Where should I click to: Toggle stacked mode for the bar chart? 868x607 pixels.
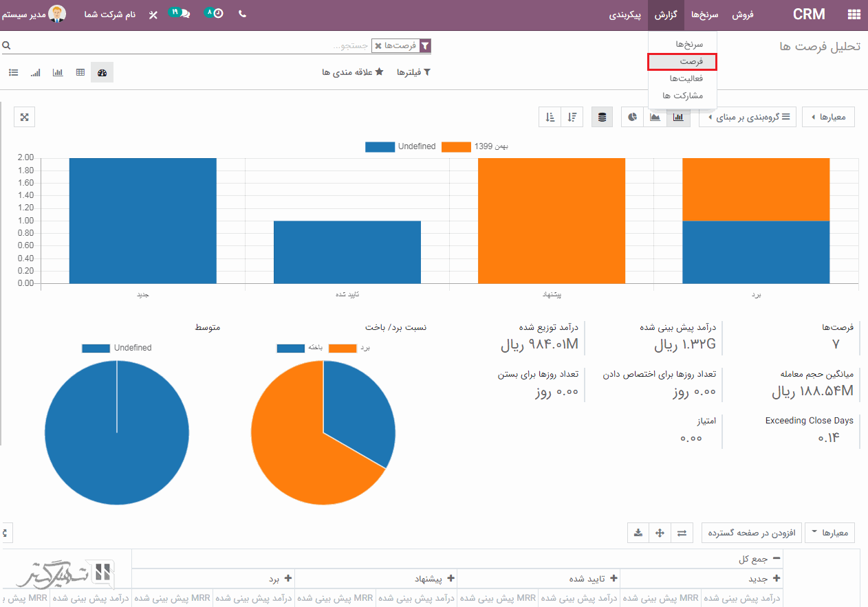click(x=602, y=117)
